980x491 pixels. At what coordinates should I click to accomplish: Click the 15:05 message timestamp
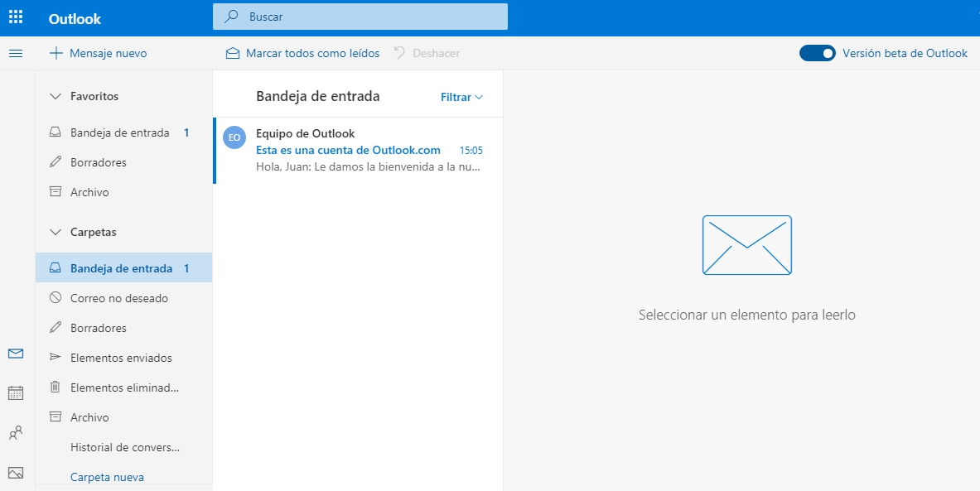[x=471, y=151]
